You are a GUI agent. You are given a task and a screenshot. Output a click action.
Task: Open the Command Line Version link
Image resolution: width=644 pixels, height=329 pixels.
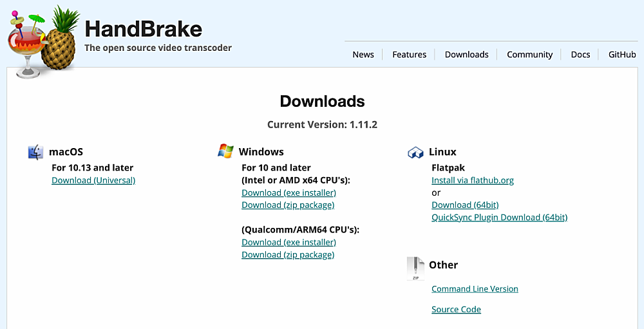(475, 288)
